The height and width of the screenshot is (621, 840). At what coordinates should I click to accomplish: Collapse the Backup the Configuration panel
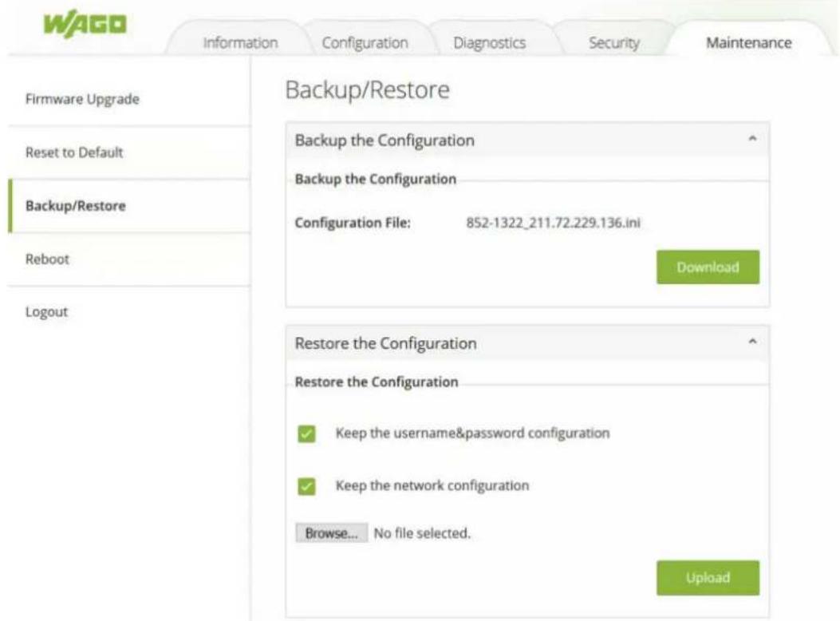[x=752, y=139]
